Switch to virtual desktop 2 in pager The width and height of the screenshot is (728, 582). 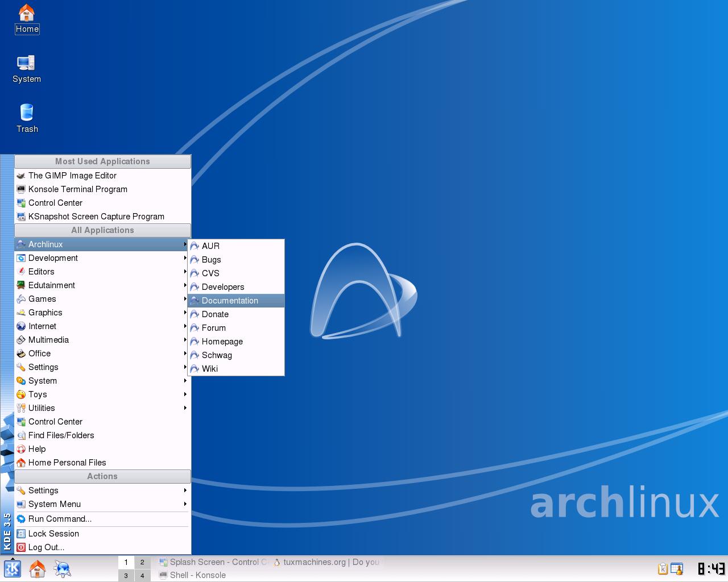pos(143,562)
